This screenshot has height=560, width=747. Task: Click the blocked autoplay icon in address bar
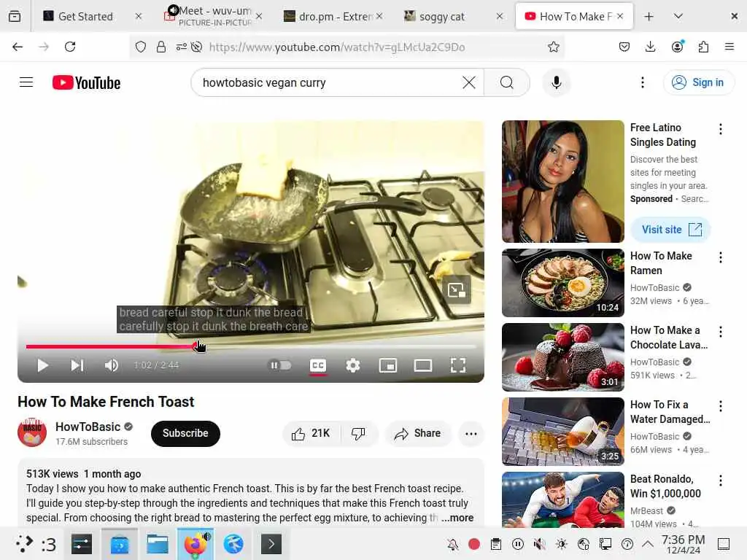(x=196, y=47)
